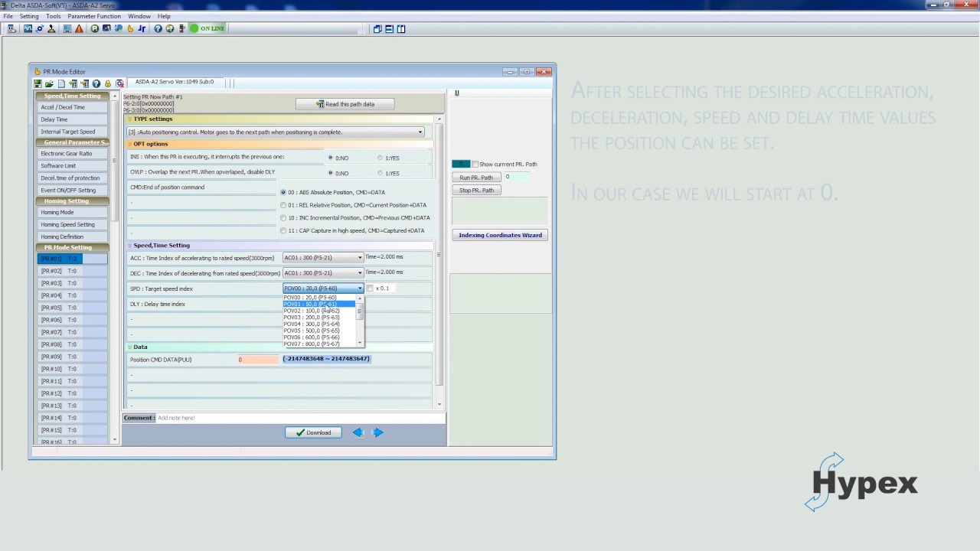Click the speed dropdown list scrollbar
Image resolution: width=980 pixels, height=551 pixels.
point(359,320)
